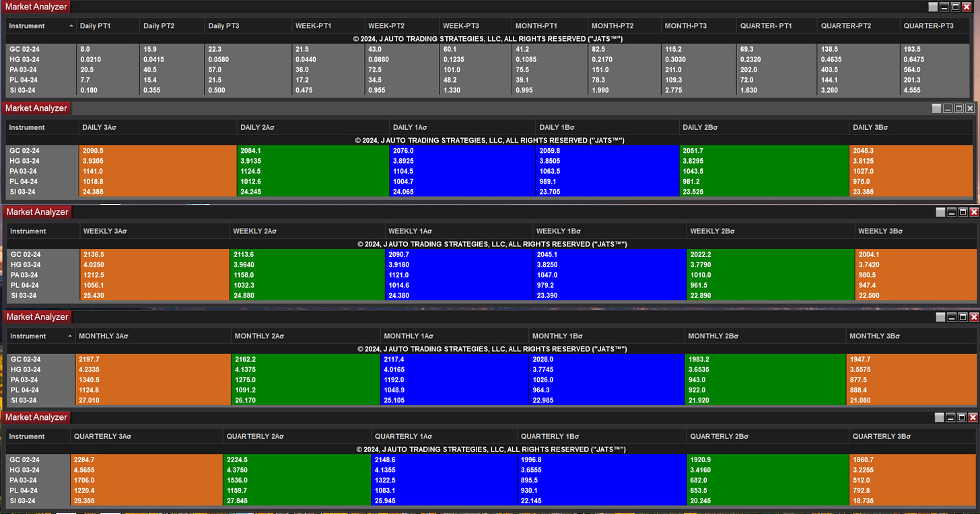Image resolution: width=980 pixels, height=514 pixels.
Task: Click the sort arrow beside Instrument in the MONTHLY window
Action: pos(69,336)
